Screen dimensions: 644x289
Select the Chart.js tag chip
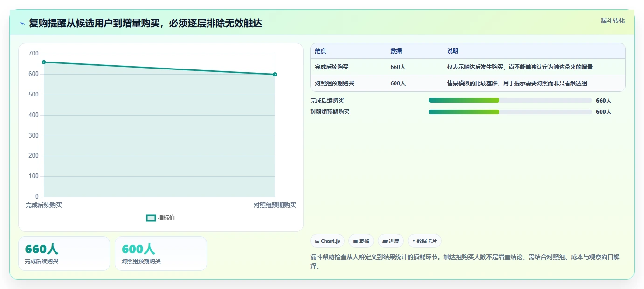point(327,241)
